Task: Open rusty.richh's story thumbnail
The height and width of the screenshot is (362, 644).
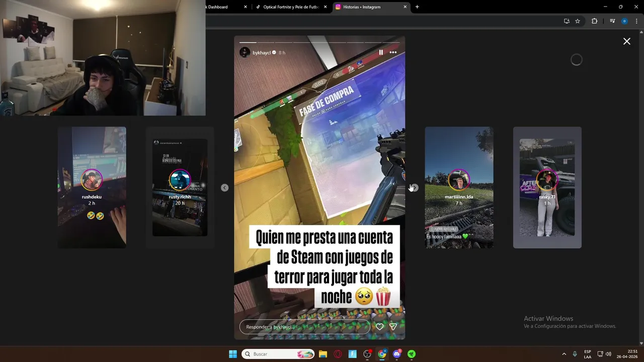Action: [180, 188]
